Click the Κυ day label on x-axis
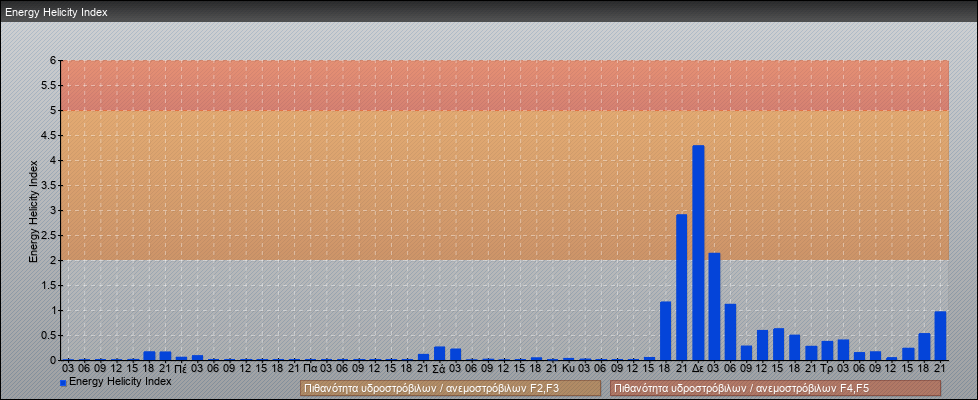 point(569,369)
